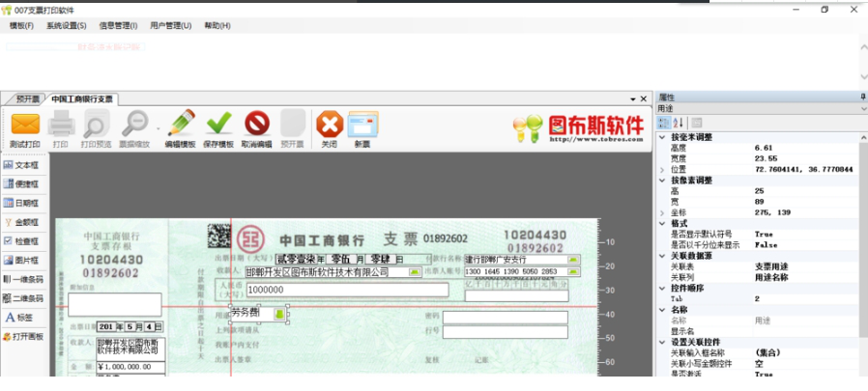
Task: Click the 票据缩放 magnifier icon
Action: [x=134, y=124]
